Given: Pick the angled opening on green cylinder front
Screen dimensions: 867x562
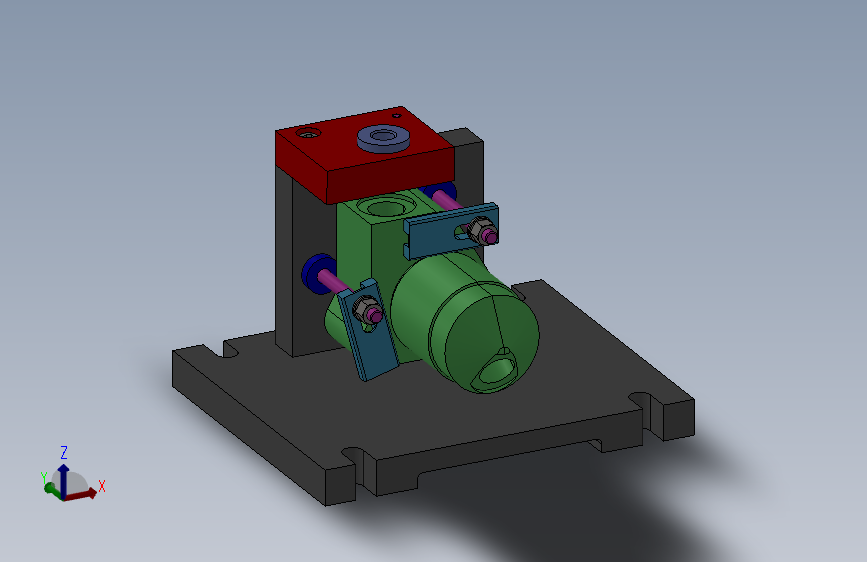Looking at the screenshot, I should point(496,370).
